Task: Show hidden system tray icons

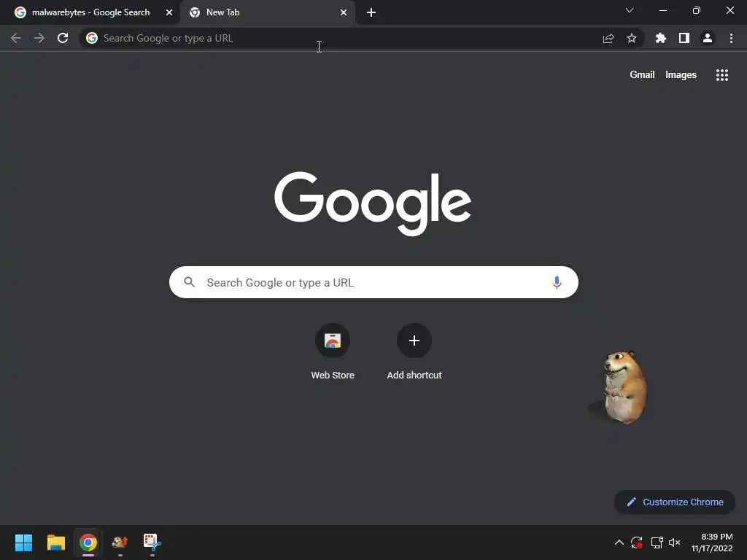Action: pyautogui.click(x=619, y=542)
